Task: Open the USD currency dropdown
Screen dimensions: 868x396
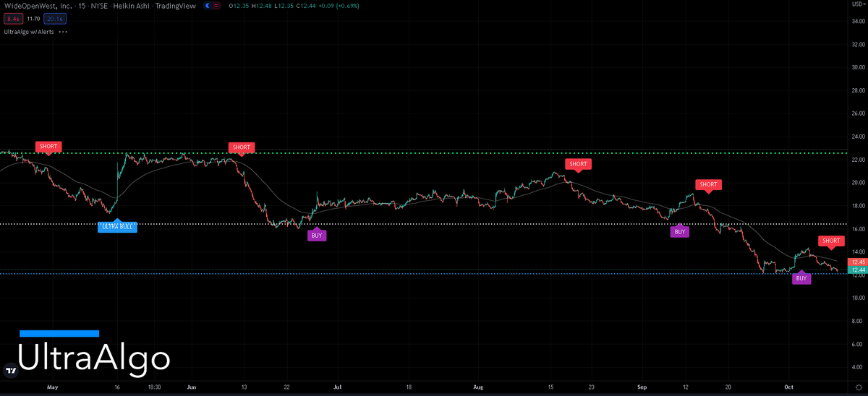Action: tap(858, 5)
